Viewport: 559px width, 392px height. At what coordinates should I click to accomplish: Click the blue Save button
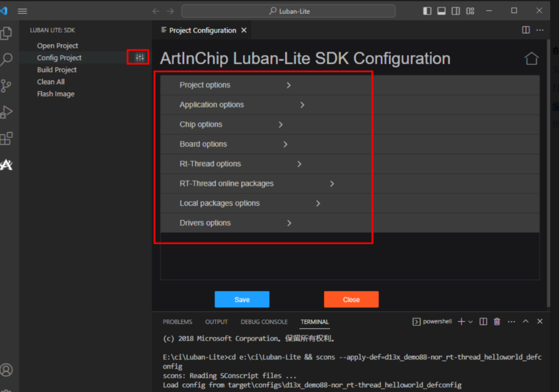242,299
